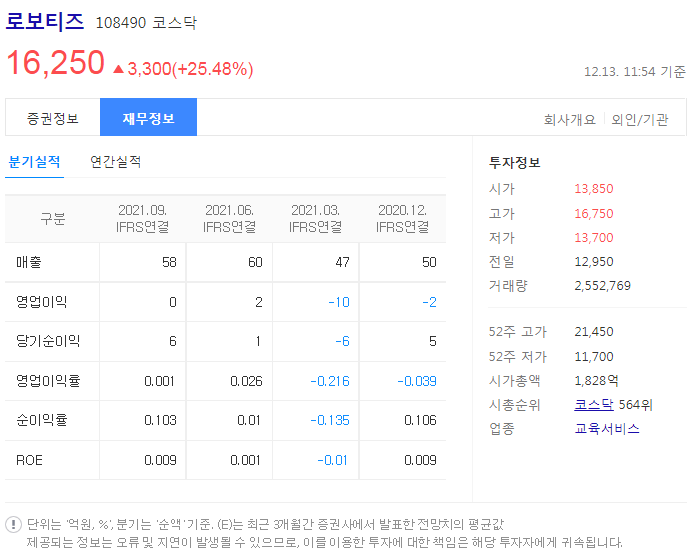Image resolution: width=694 pixels, height=558 pixels.
Task: Click the 영업이익률 value 0.026
Action: [x=247, y=381]
